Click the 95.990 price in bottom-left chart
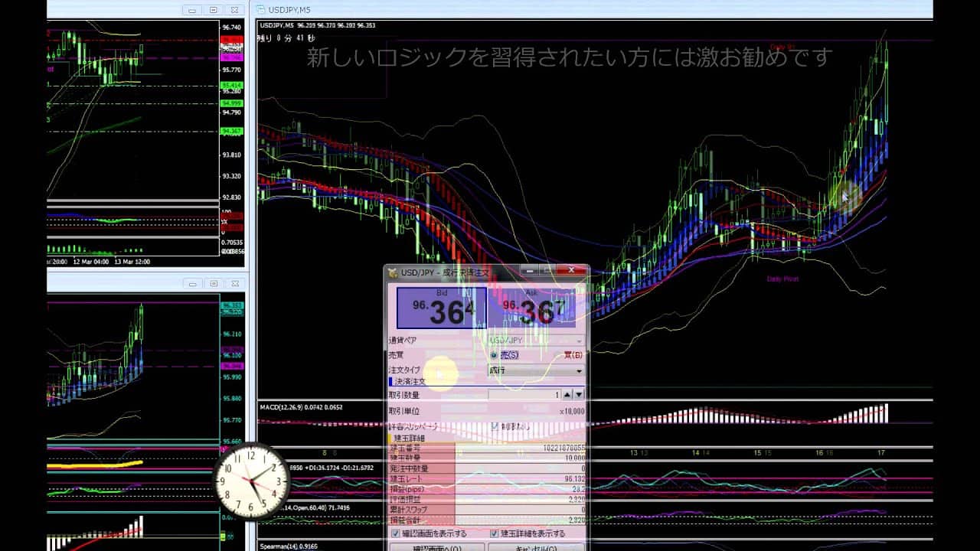Screen dimensions: 980x551 click(231, 377)
